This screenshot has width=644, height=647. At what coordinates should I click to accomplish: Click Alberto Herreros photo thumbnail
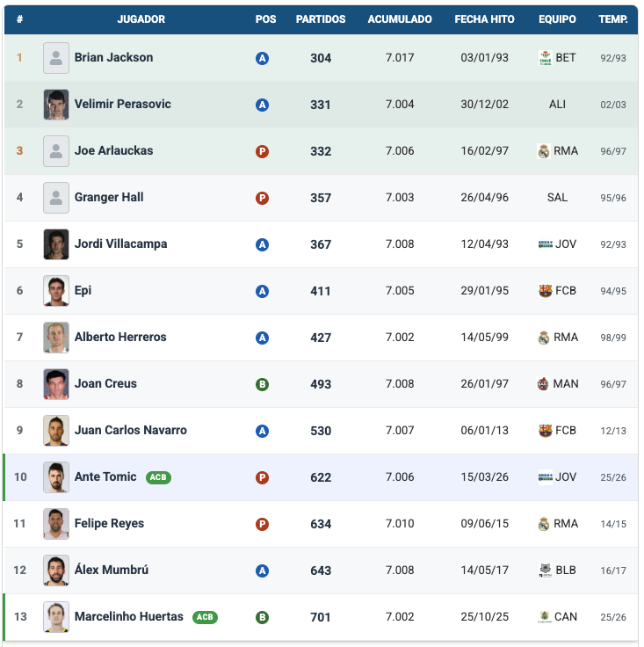pos(56,338)
